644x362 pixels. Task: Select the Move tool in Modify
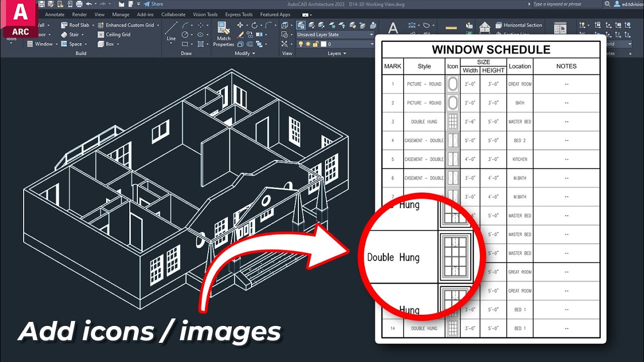pyautogui.click(x=240, y=25)
